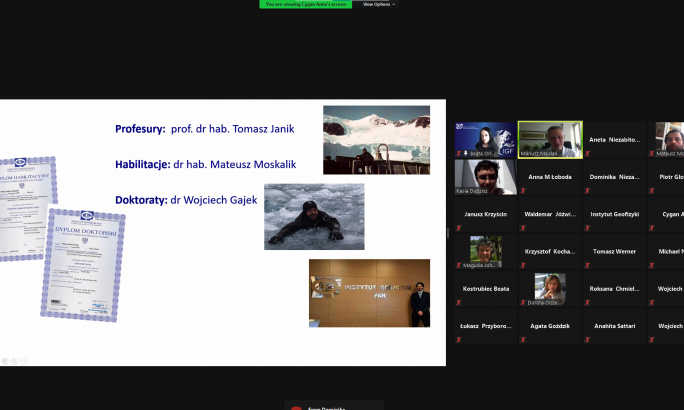Click the name 'Waldemar Jóźwi...'
This screenshot has width=684, height=410.
tap(550, 214)
